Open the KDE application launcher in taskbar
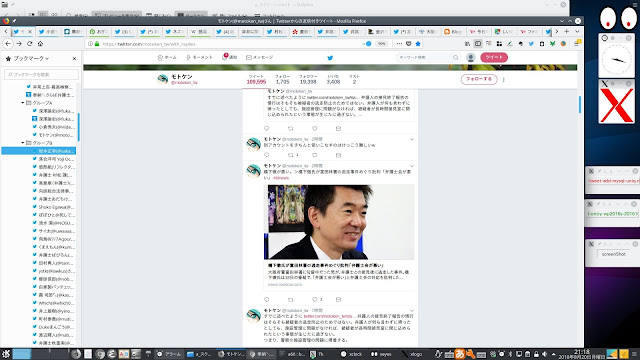 point(6,354)
